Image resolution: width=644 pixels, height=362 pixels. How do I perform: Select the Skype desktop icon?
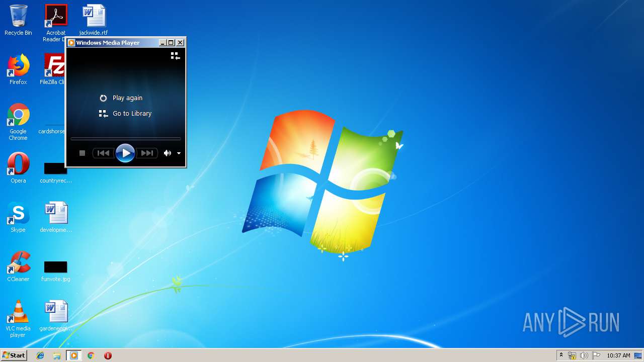18,217
